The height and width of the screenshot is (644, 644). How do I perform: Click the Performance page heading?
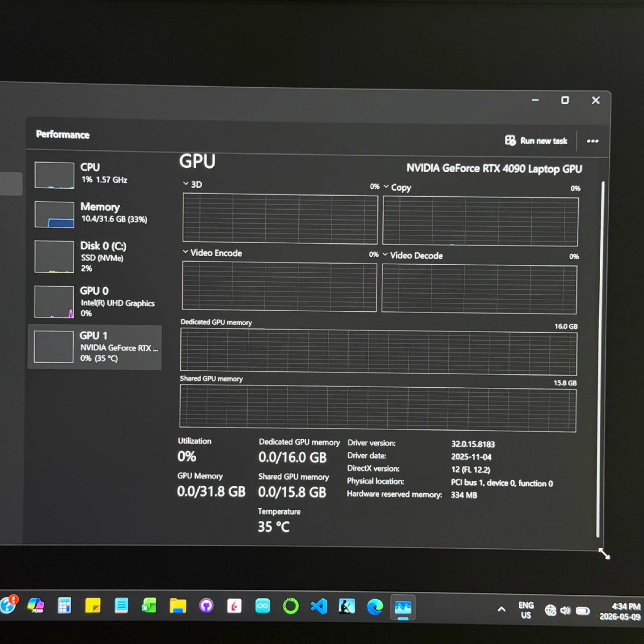pos(63,135)
